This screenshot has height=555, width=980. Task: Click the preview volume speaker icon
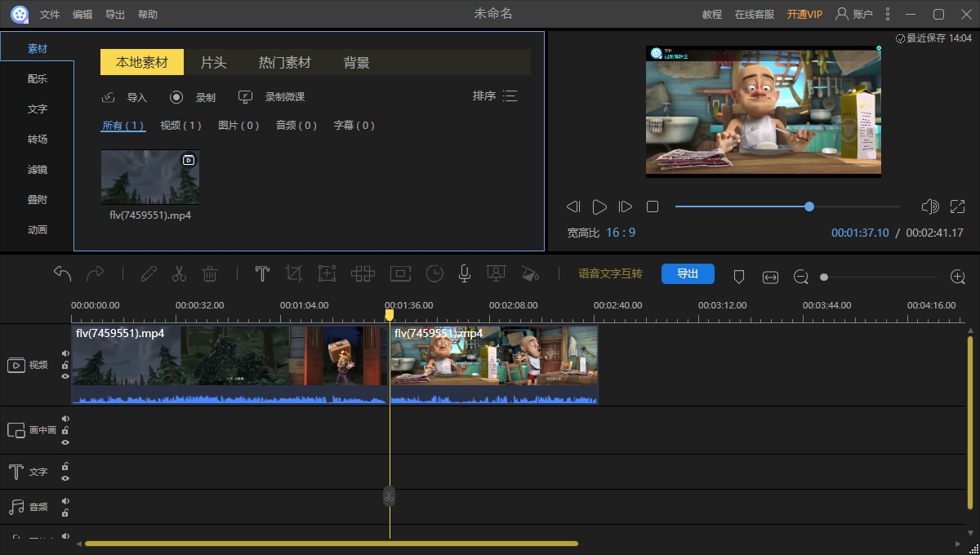[x=929, y=206]
